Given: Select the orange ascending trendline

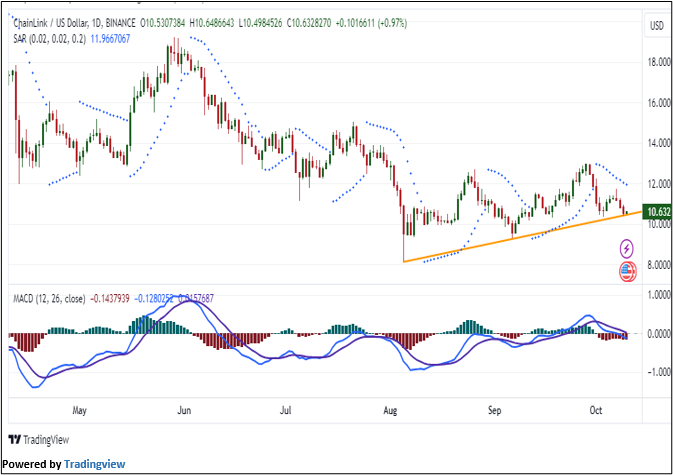Looking at the screenshot, I should tap(523, 237).
